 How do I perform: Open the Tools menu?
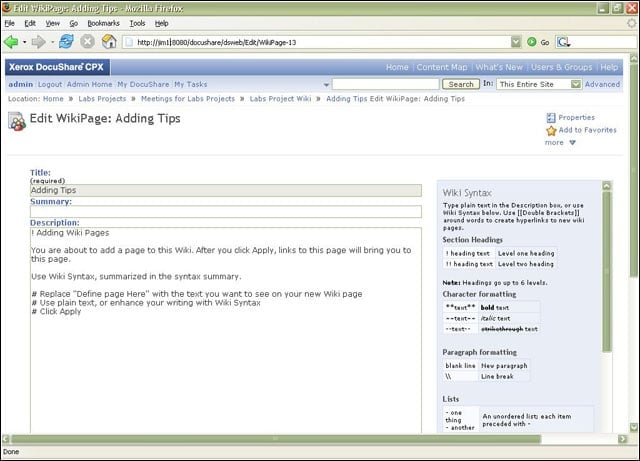coord(138,23)
